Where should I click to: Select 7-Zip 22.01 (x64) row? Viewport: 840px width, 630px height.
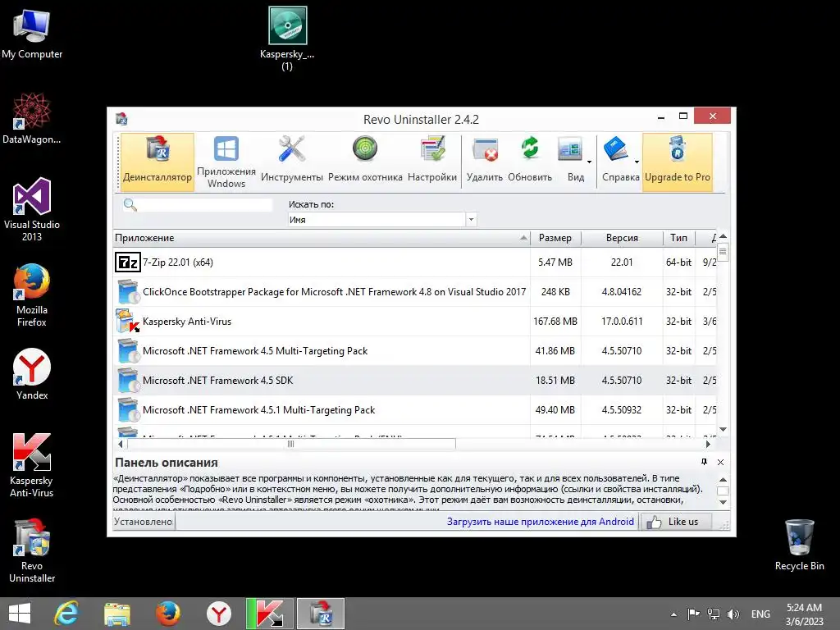(x=414, y=262)
